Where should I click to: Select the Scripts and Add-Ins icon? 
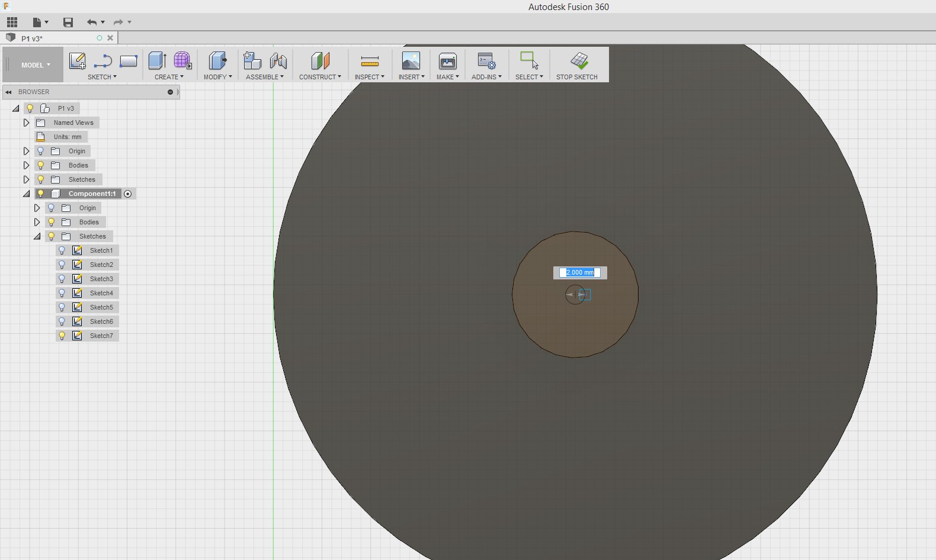(486, 60)
